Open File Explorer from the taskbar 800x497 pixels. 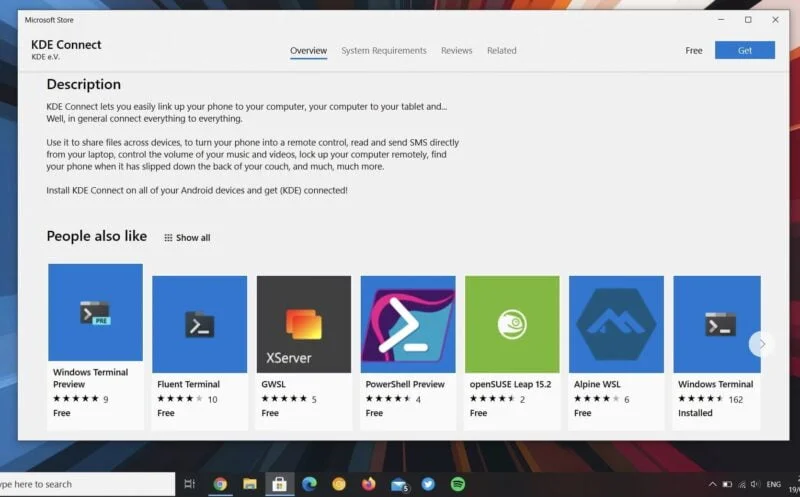pyautogui.click(x=249, y=484)
